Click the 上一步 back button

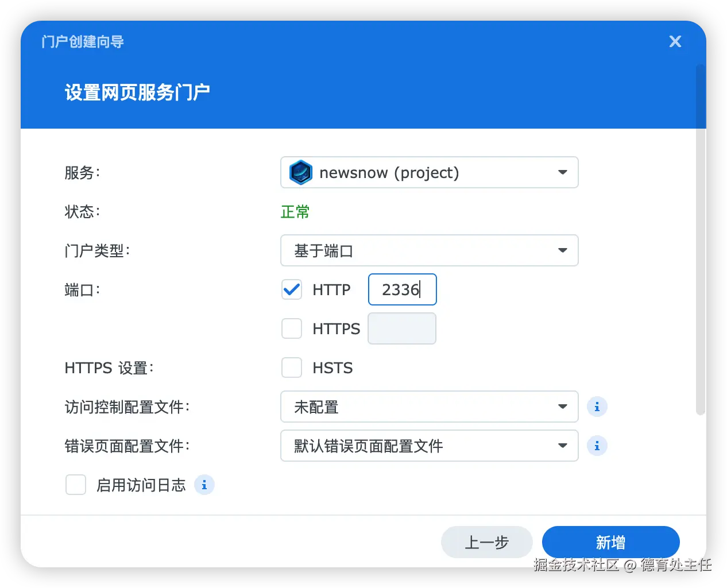click(x=487, y=542)
